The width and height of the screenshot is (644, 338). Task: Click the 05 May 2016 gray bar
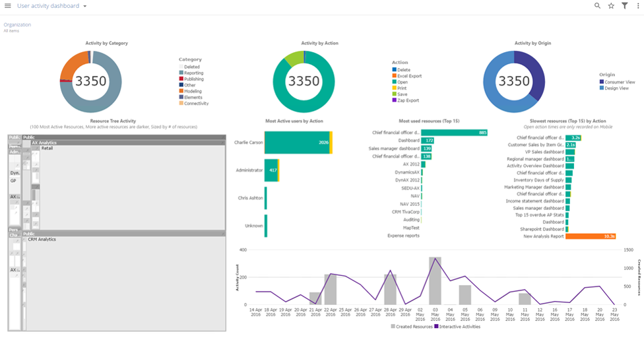(465, 295)
